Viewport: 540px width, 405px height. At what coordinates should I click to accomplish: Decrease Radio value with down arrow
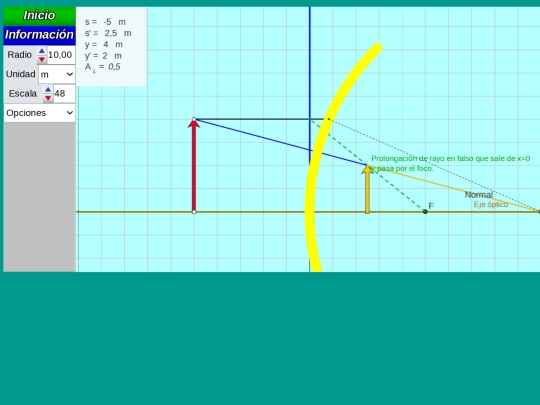pos(42,60)
